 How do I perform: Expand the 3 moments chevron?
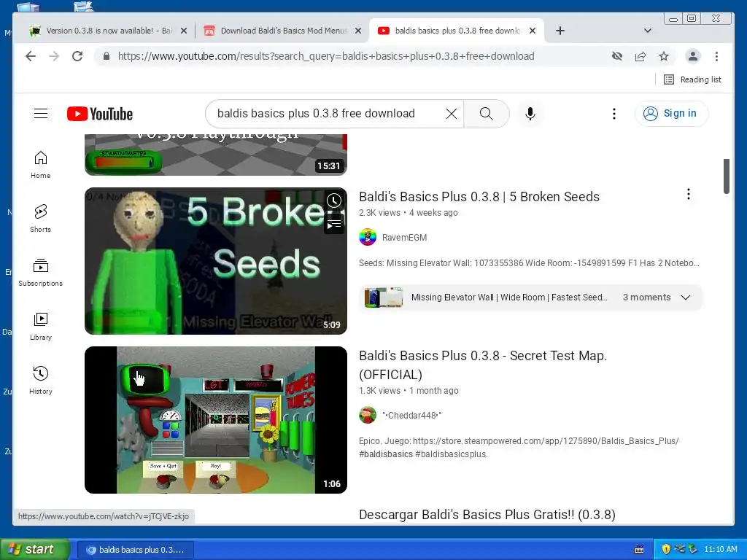[x=686, y=297]
